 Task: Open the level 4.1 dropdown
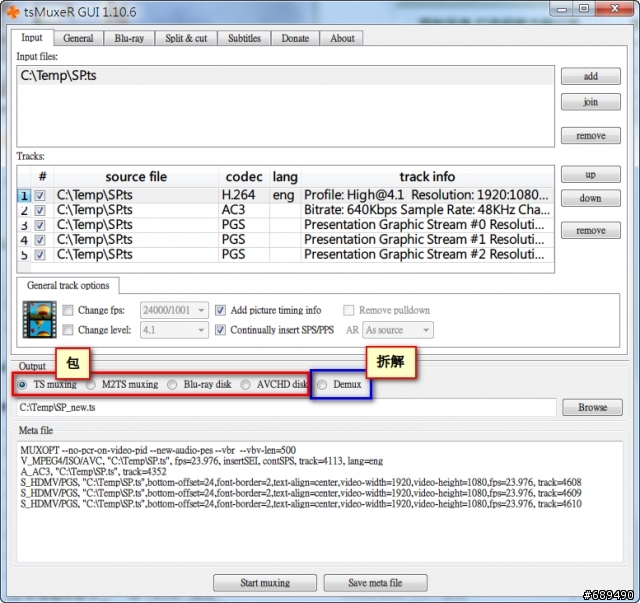coord(174,330)
